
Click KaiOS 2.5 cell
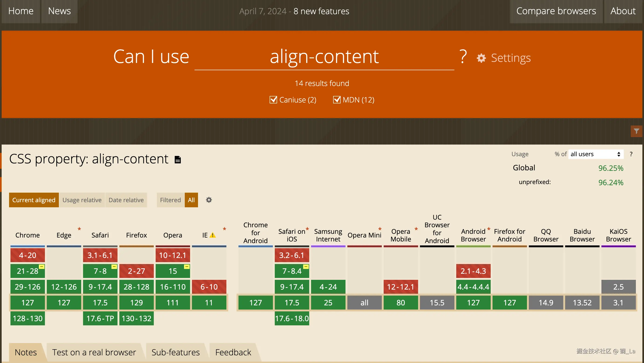point(618,287)
